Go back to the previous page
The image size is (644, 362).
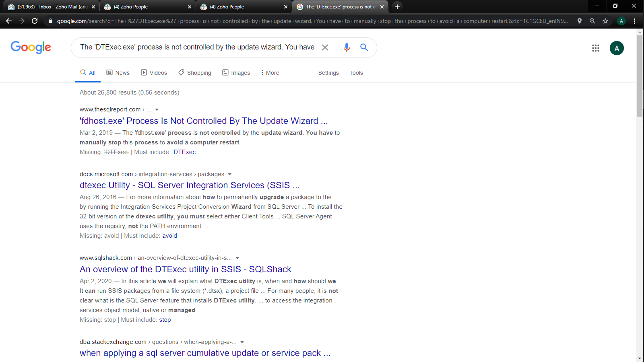pyautogui.click(x=9, y=21)
